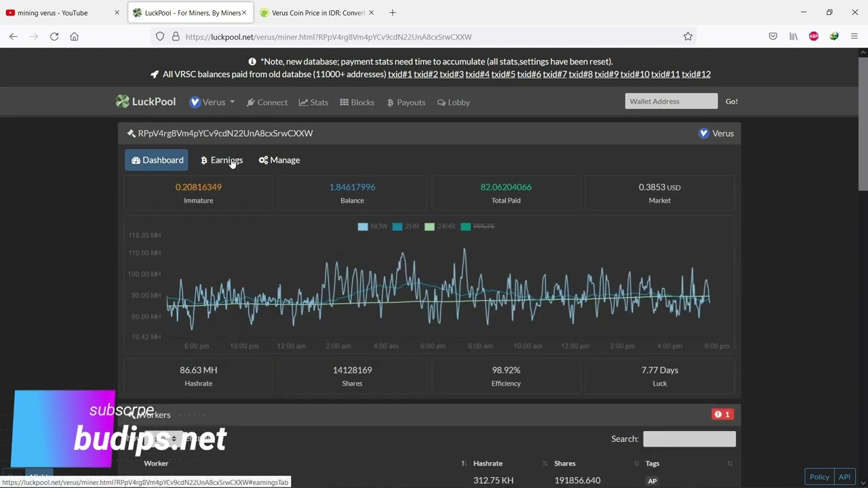Click the 86.63 MH hashrate value
The height and width of the screenshot is (488, 868).
(199, 370)
